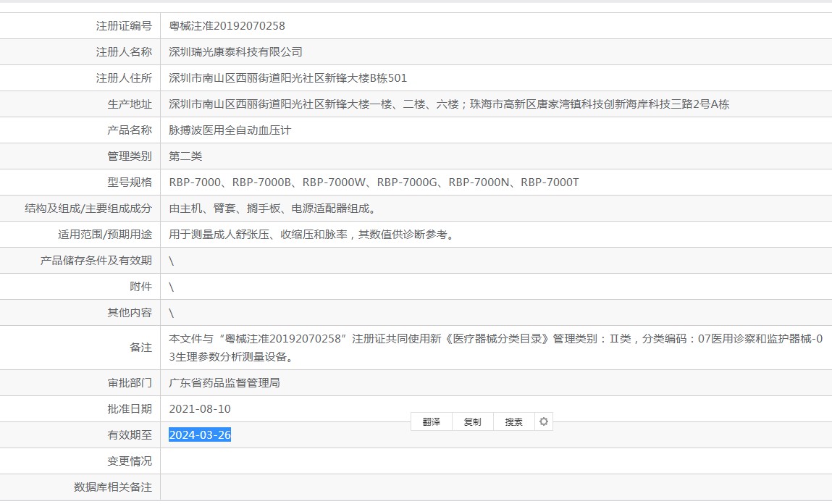832x504 pixels.
Task: Click the 管理类别 row label
Action: click(x=130, y=156)
